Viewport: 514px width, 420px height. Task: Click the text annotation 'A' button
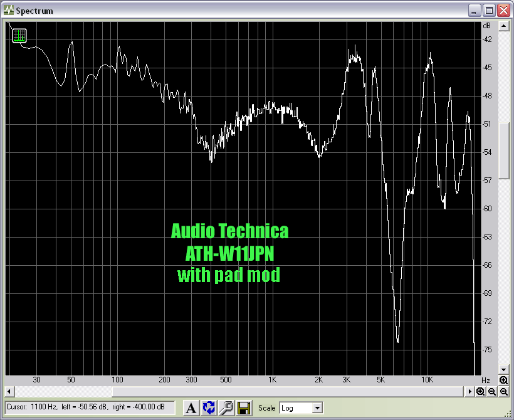click(191, 408)
